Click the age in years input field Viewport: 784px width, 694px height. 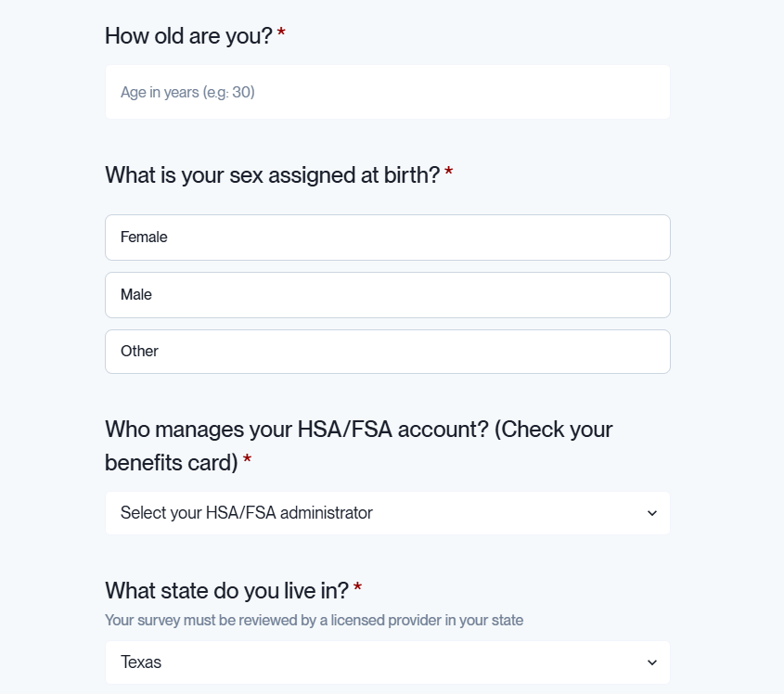pos(387,92)
